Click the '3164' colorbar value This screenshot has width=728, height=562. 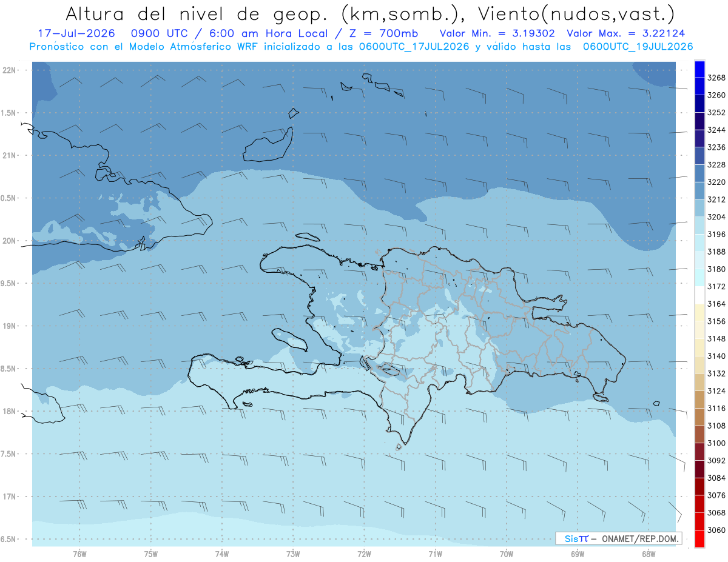716,304
